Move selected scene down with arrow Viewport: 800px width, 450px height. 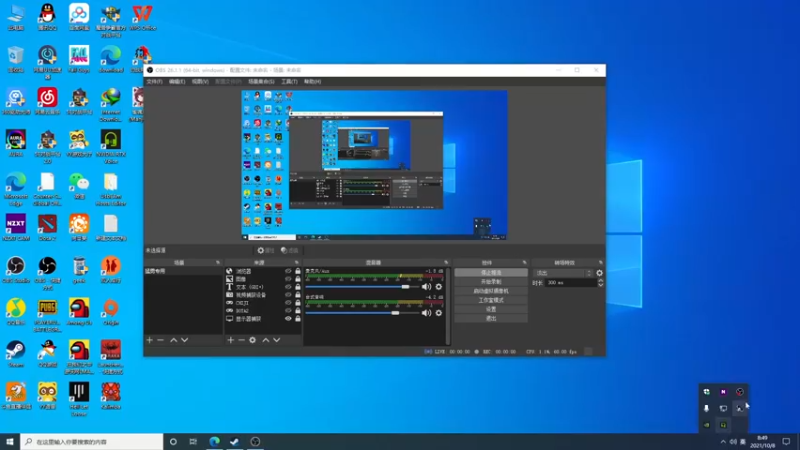(185, 340)
